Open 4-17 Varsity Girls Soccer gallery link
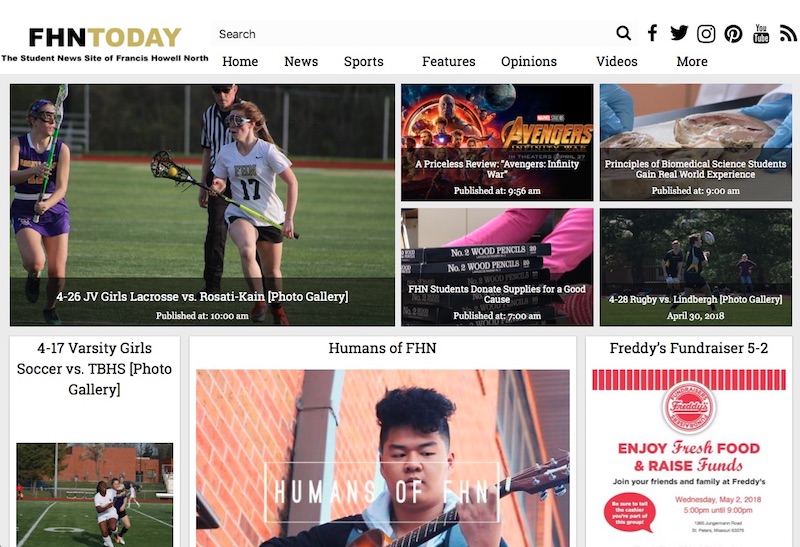 94,368
